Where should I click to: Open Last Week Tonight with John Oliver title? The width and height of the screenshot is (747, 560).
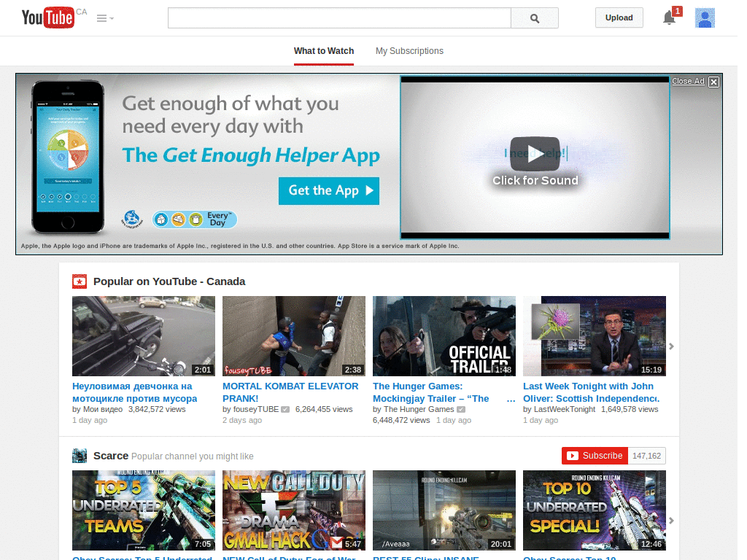591,392
